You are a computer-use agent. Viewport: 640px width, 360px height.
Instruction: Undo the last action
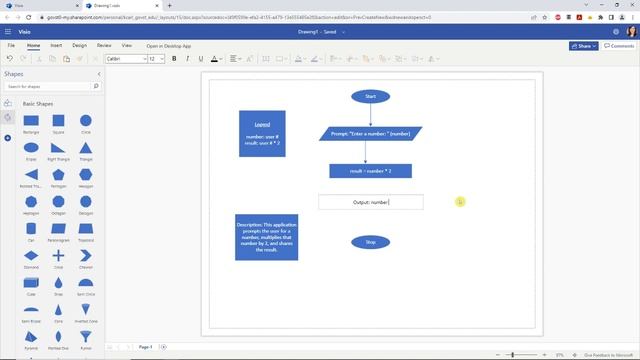[10, 59]
